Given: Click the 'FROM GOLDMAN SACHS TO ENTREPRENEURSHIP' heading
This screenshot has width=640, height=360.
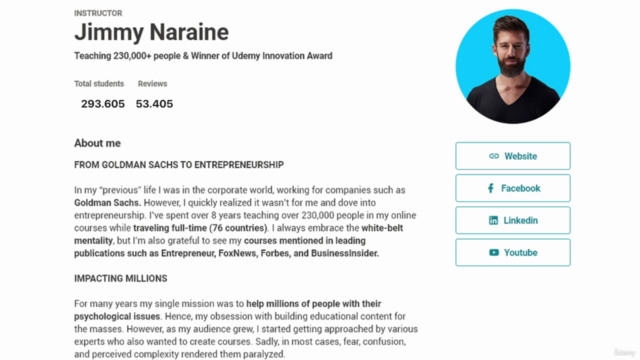Looking at the screenshot, I should 179,165.
